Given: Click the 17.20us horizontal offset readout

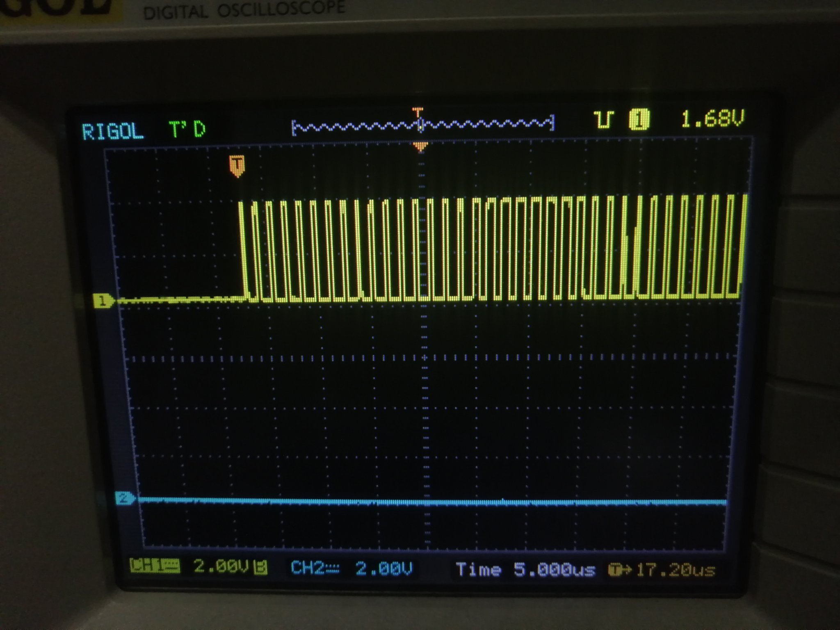Looking at the screenshot, I should [676, 570].
